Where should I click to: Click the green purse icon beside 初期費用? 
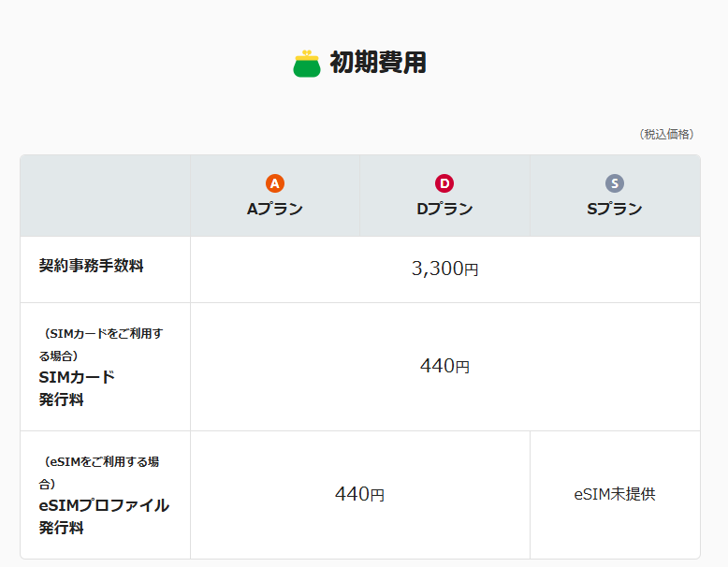307,64
